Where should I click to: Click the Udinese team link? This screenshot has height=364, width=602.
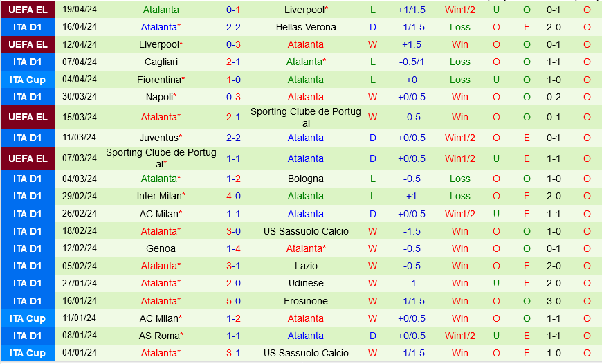[306, 283]
